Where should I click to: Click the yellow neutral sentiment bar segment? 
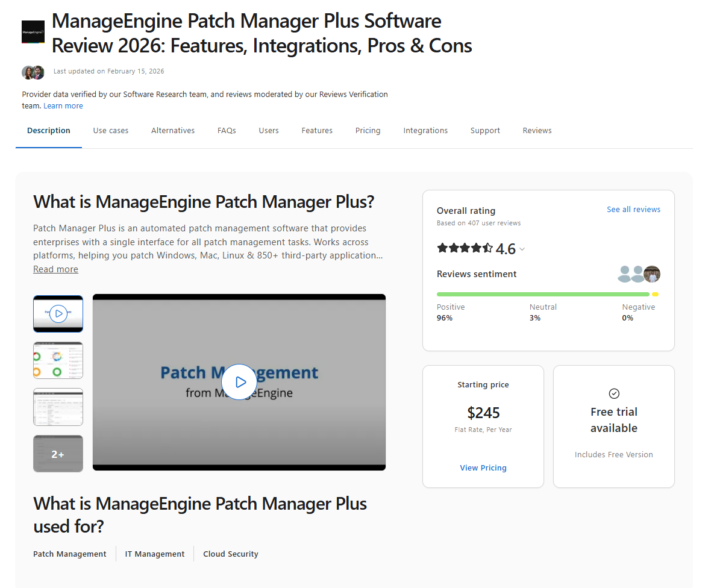click(655, 294)
